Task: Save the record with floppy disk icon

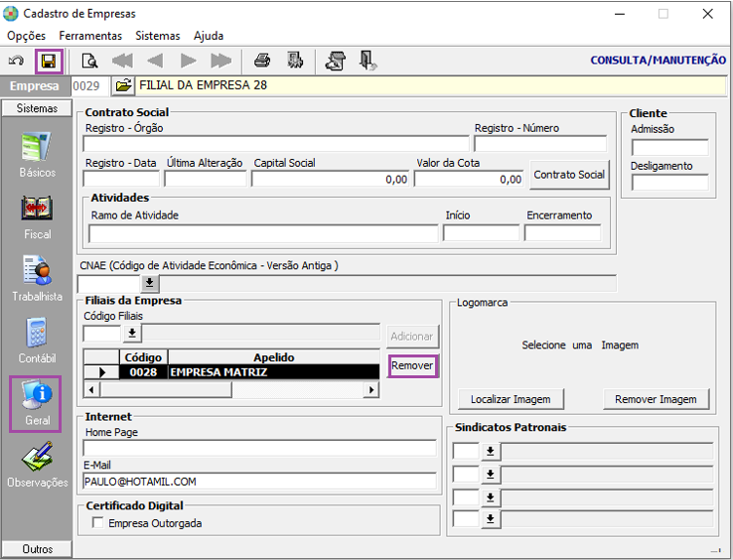Action: 49,62
